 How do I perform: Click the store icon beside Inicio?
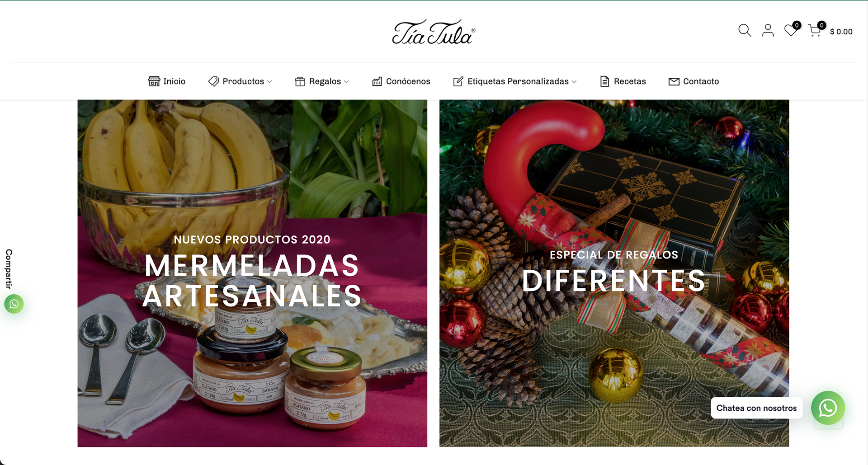[x=154, y=81]
